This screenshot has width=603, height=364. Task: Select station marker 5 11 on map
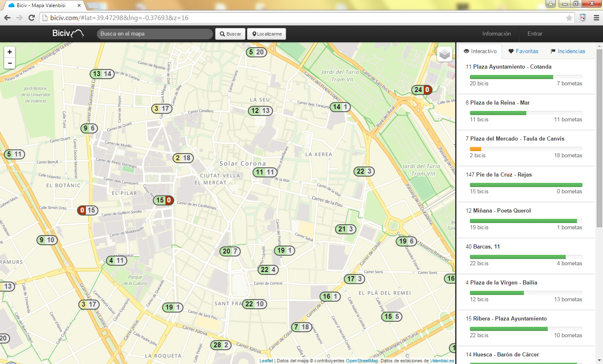coord(14,154)
